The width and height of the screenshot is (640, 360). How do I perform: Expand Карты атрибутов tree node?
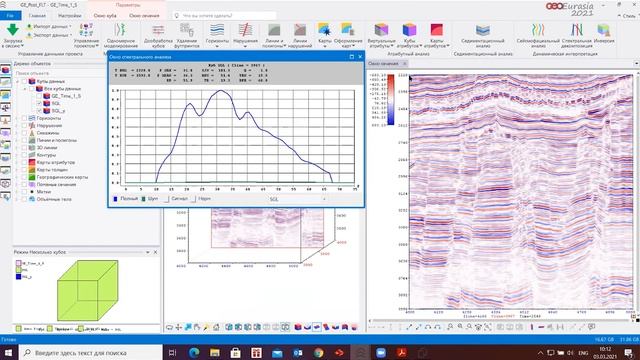[18, 162]
